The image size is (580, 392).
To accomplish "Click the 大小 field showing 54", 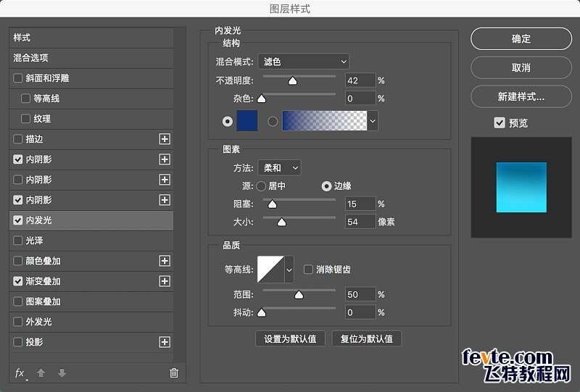I will pos(360,222).
